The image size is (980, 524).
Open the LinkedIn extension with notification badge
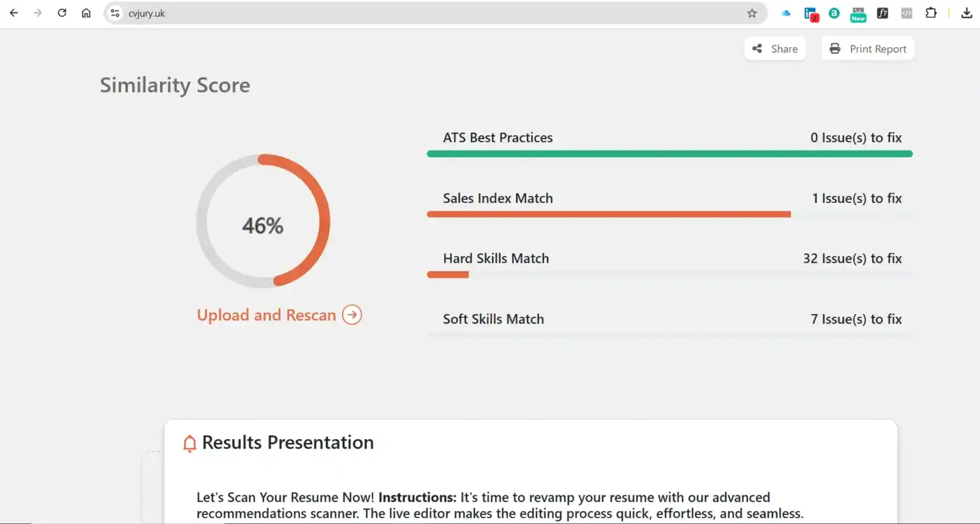pos(811,13)
